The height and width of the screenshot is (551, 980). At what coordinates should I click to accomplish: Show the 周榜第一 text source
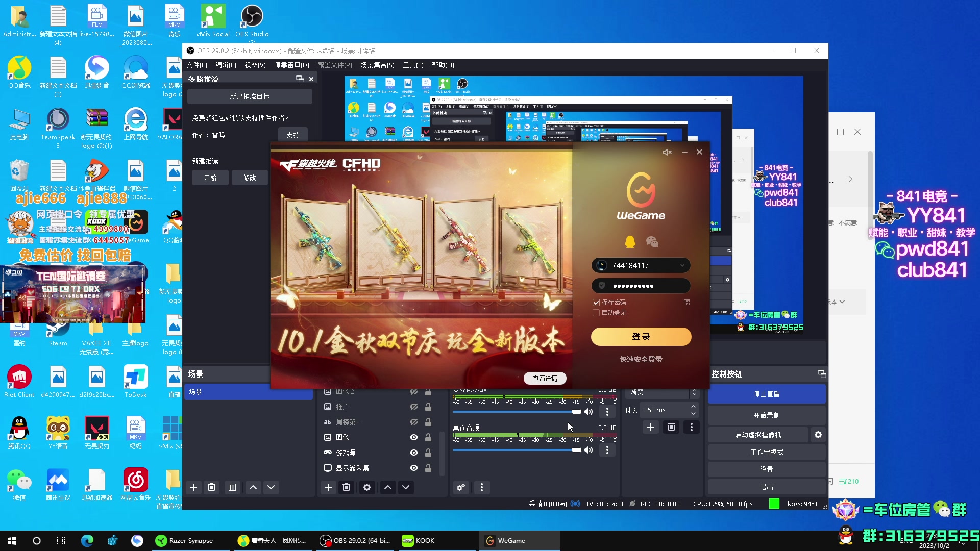414,422
